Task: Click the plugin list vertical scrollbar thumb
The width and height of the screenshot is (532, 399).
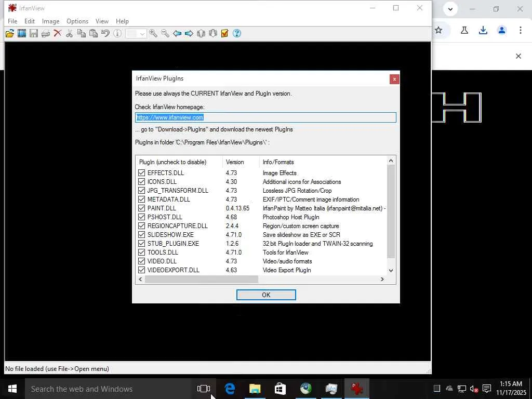Action: (391, 212)
